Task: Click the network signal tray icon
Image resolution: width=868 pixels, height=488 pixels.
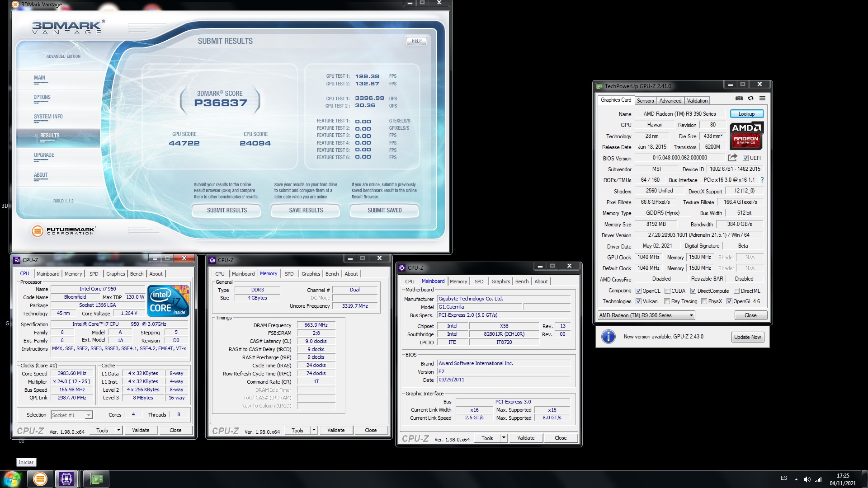Action: [x=818, y=479]
